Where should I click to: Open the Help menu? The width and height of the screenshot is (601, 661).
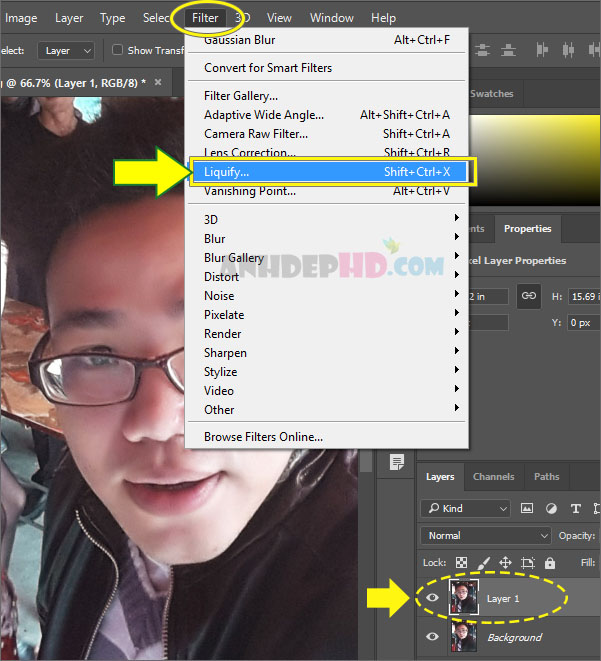pyautogui.click(x=384, y=18)
